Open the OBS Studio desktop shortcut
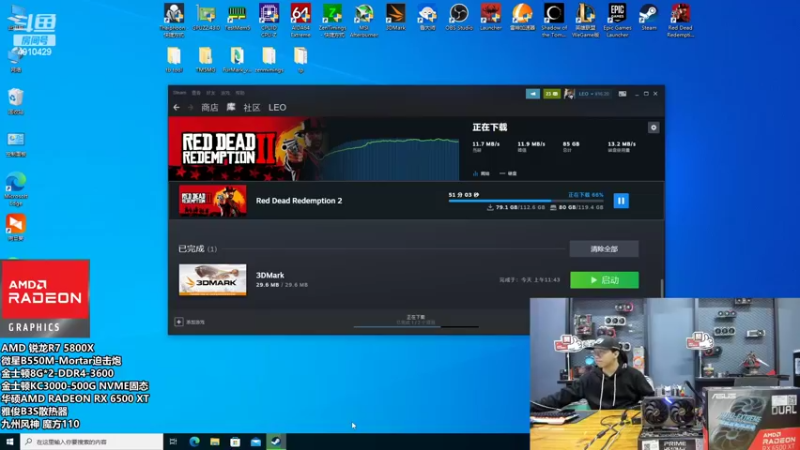 (459, 18)
